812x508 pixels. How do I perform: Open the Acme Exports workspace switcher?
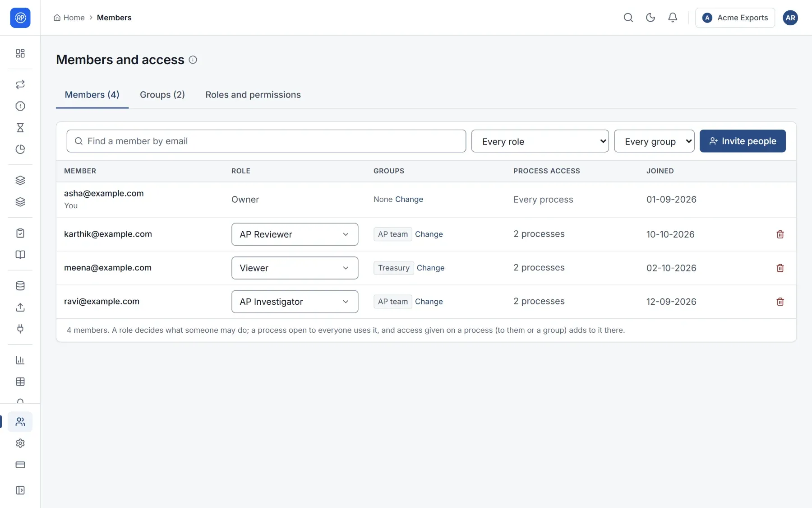(x=735, y=18)
